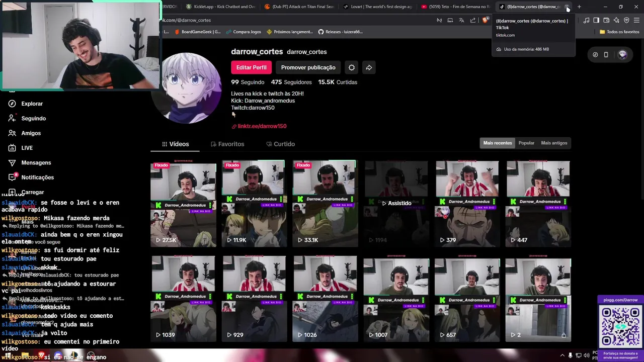Open pinned video with 33.1K views

tap(325, 204)
